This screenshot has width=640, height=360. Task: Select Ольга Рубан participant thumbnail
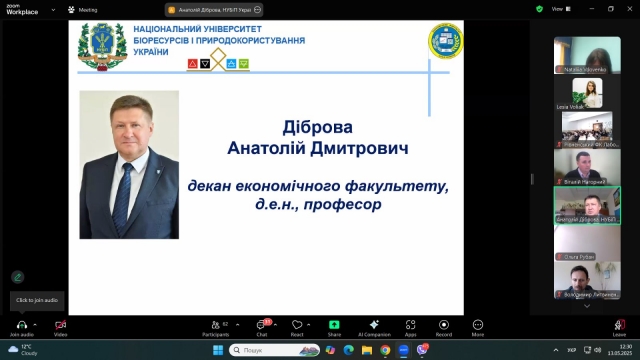[587, 243]
